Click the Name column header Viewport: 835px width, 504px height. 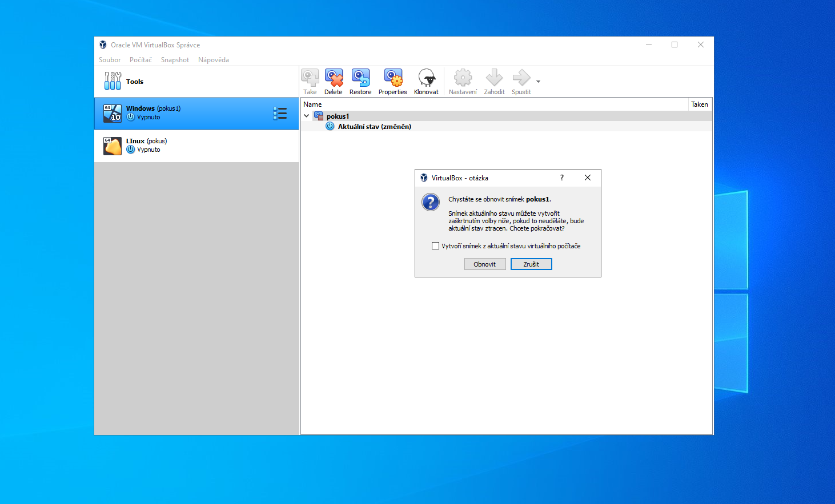495,104
